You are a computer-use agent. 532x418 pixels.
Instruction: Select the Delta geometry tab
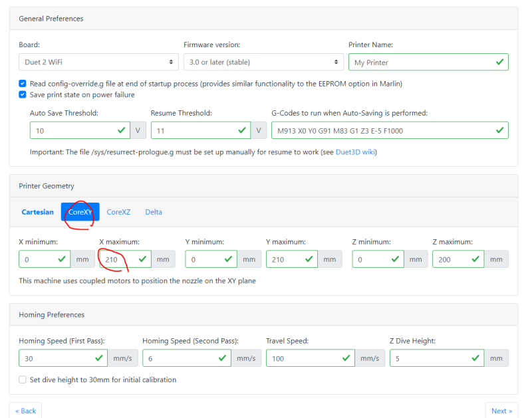154,212
